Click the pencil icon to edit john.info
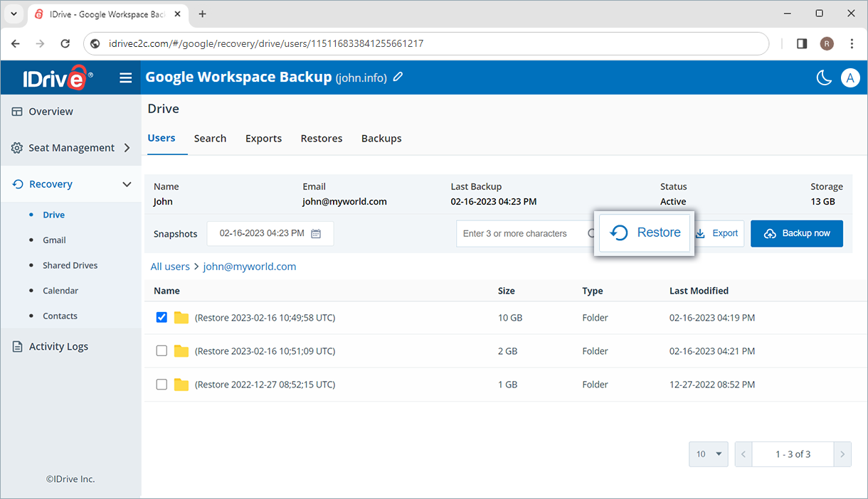Screen dimensions: 868x499 coord(398,77)
